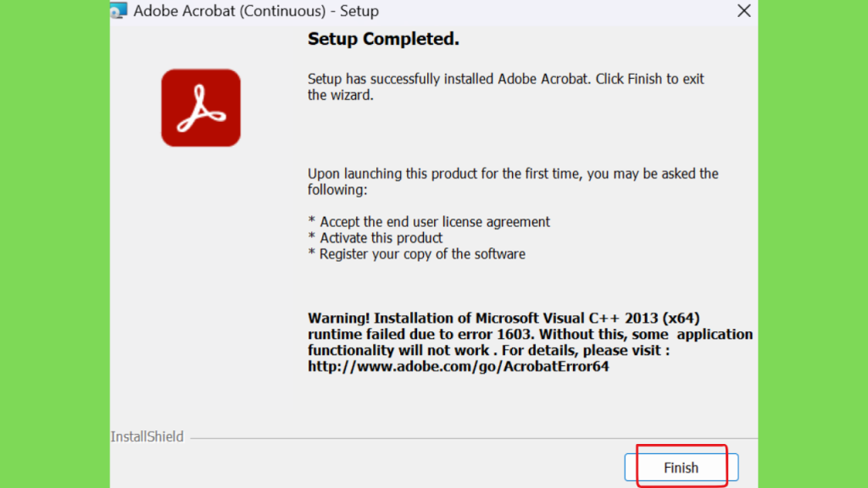Image resolution: width=868 pixels, height=488 pixels.
Task: Click the "Warning!" word in the bold message
Action: 339,319
